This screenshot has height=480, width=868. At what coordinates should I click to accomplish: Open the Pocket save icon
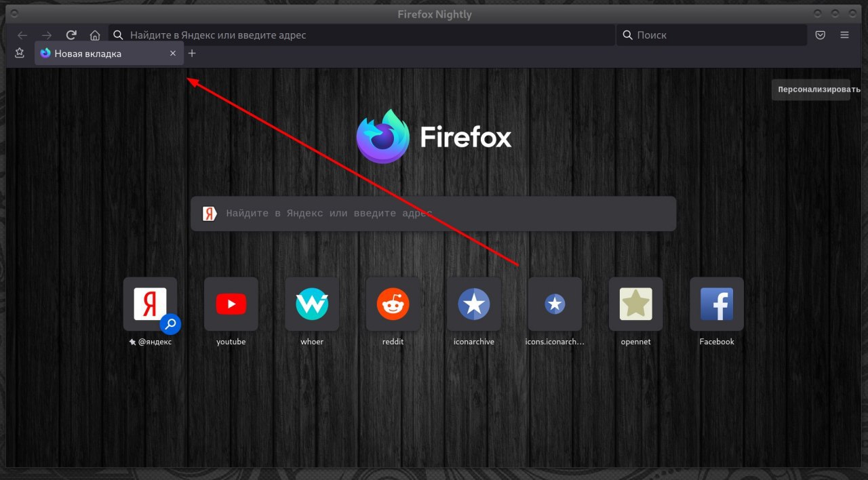(x=820, y=35)
